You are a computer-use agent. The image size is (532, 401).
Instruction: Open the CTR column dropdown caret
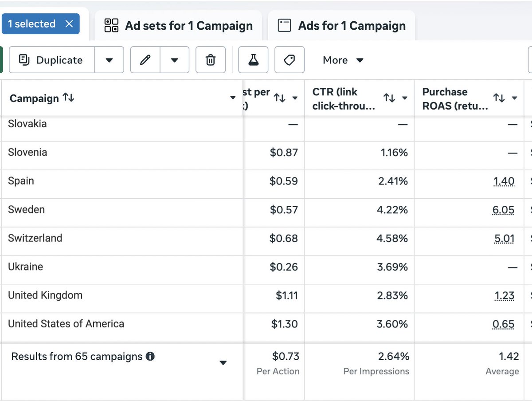pos(405,98)
